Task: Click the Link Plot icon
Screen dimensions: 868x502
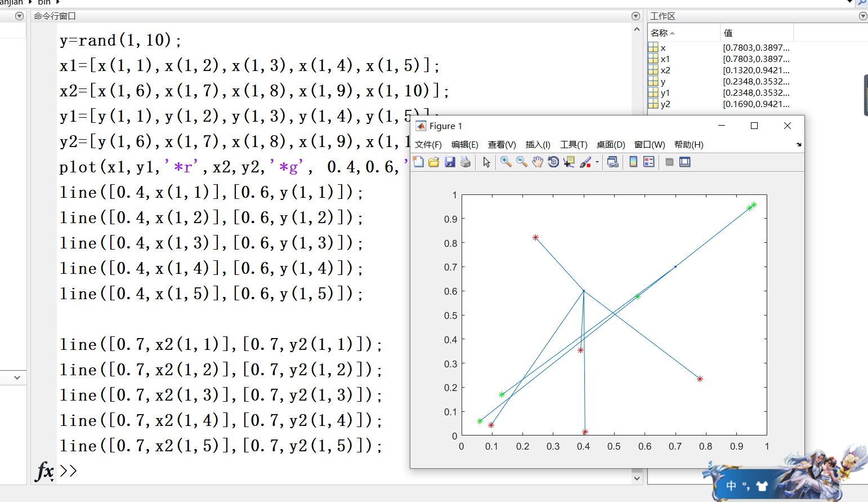Action: coord(613,162)
